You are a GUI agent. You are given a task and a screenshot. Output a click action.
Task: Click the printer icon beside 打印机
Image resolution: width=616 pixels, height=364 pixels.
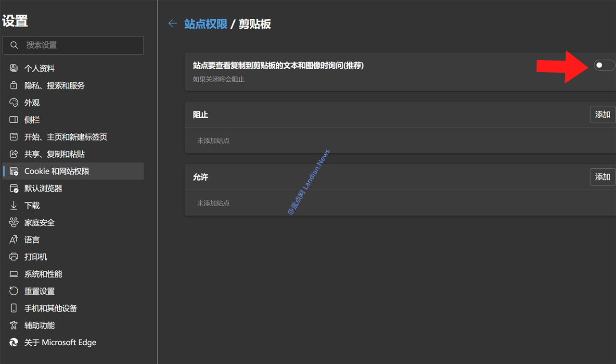(14, 257)
